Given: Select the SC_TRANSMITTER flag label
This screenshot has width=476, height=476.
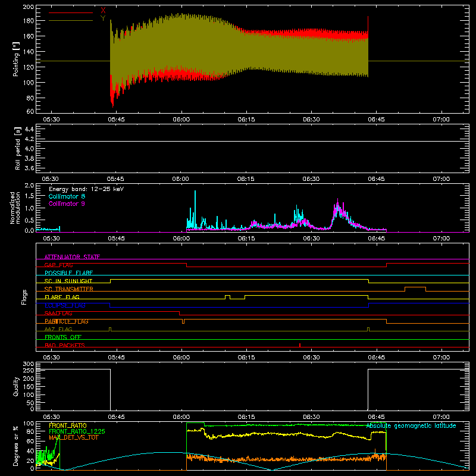Looking at the screenshot, I should pyautogui.click(x=69, y=289).
